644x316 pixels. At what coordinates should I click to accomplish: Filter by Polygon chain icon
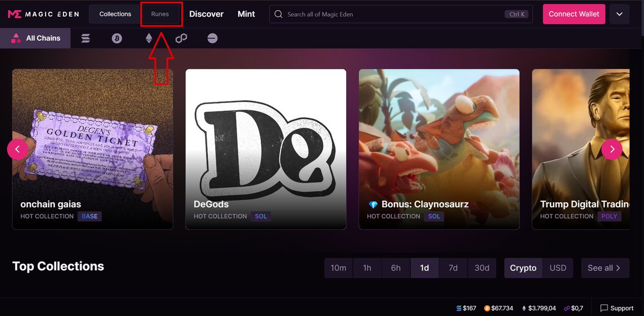[181, 38]
